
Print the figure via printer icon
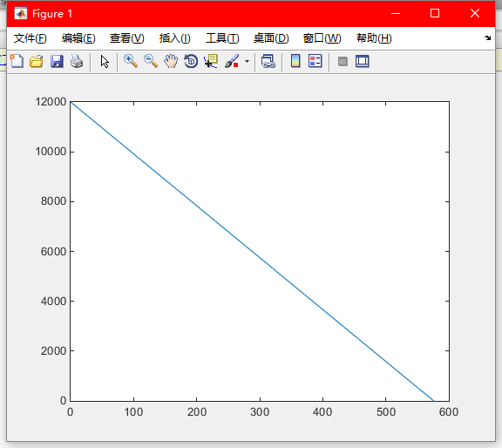coord(77,61)
